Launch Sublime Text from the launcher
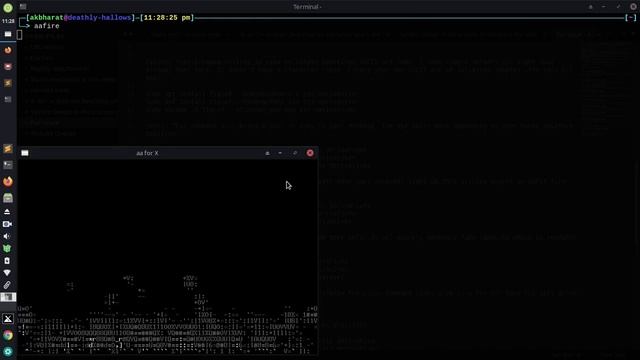The height and width of the screenshot is (360, 640). coord(8,149)
